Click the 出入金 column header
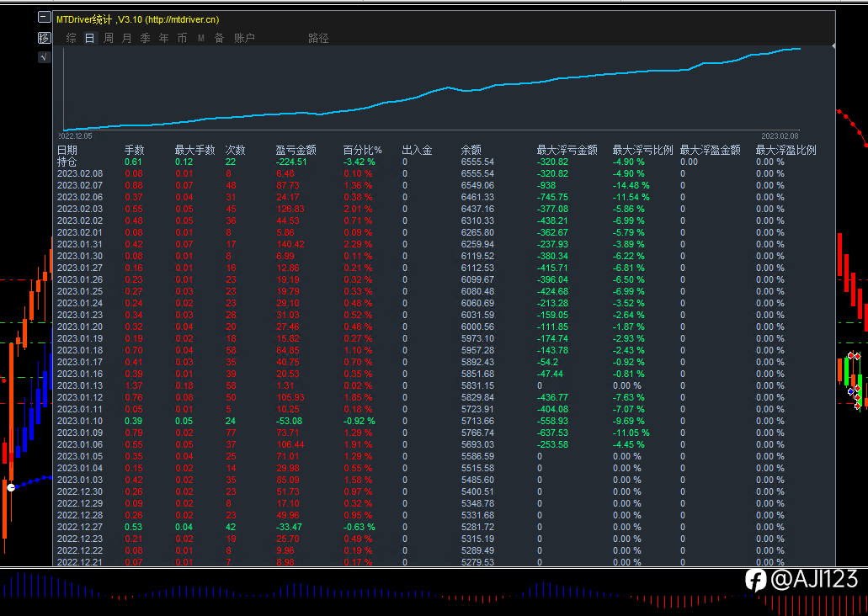 pyautogui.click(x=418, y=150)
